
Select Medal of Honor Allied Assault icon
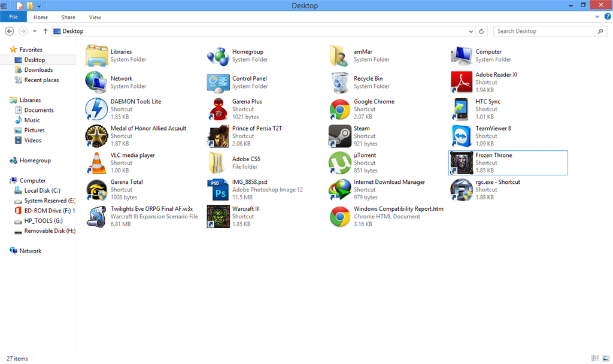(x=96, y=136)
